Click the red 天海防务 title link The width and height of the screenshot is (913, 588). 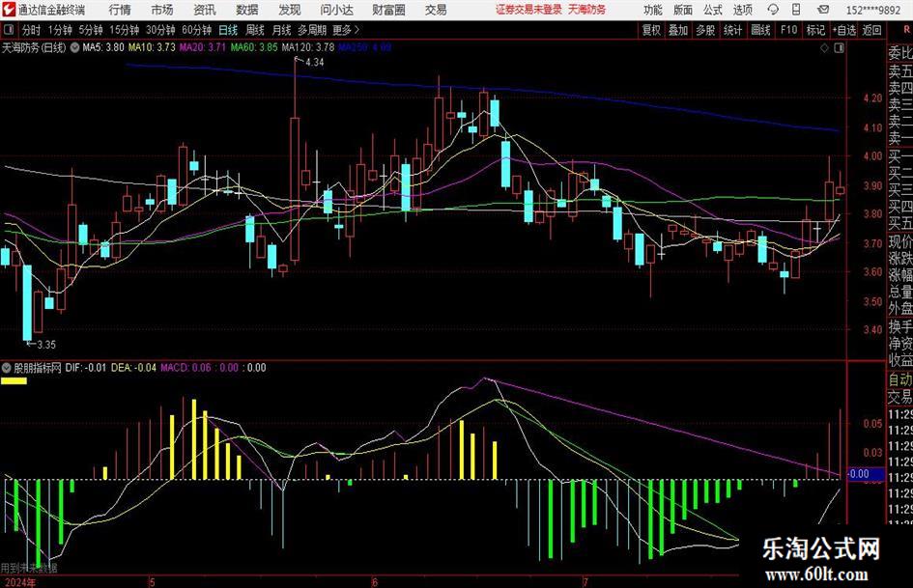[x=587, y=10]
